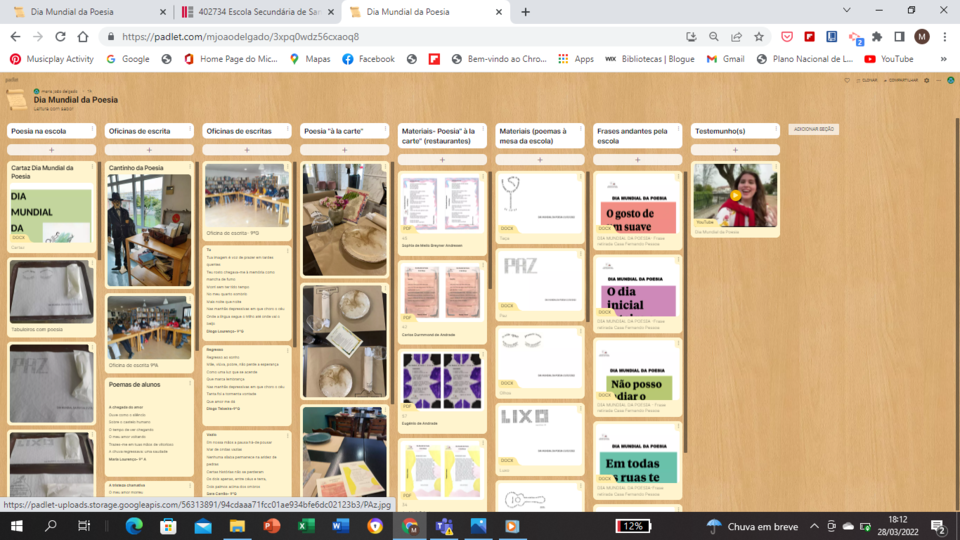Add a post under Testemunho(s)

tap(735, 149)
